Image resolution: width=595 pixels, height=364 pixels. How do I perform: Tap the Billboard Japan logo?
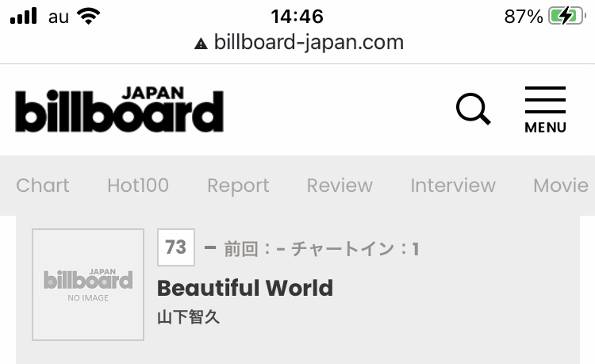[x=119, y=109]
